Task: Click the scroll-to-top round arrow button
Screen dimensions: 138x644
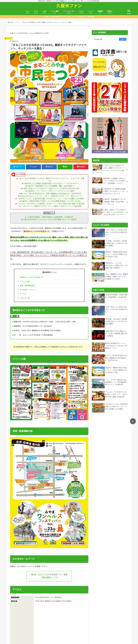Action: point(133,421)
